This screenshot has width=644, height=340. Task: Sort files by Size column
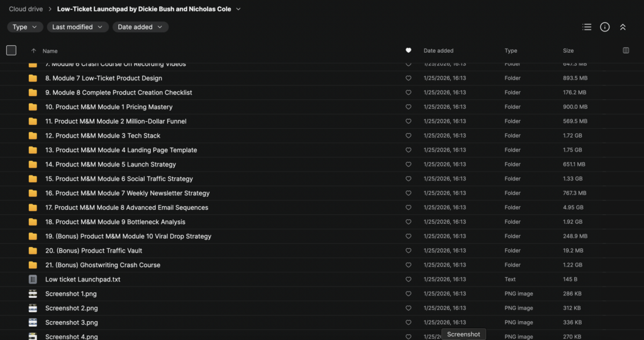(x=568, y=51)
